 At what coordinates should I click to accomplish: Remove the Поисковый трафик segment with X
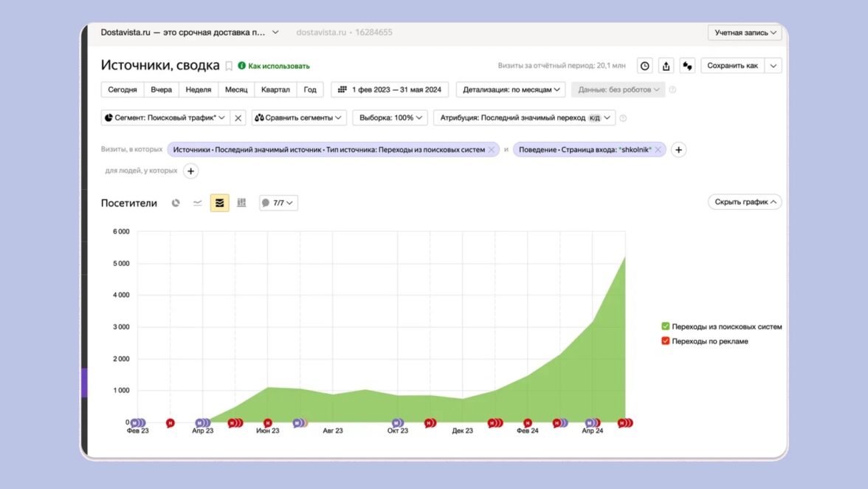coord(238,117)
